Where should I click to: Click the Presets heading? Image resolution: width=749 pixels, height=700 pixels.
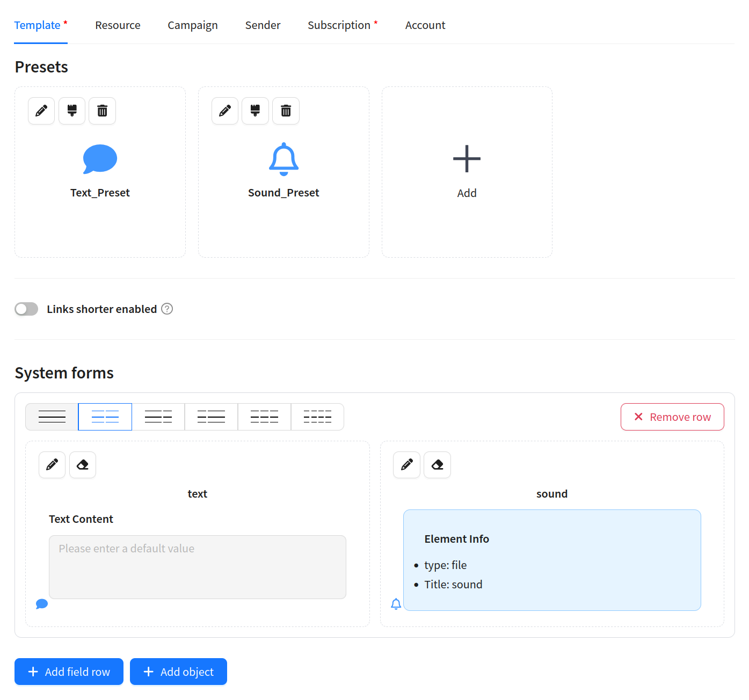tap(41, 67)
